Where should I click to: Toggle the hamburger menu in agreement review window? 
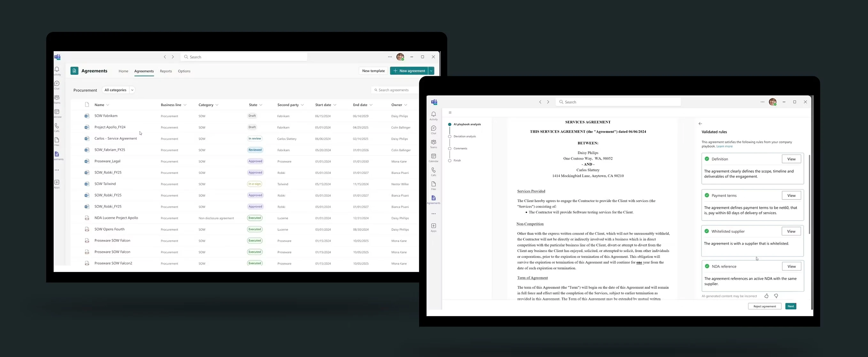click(450, 113)
